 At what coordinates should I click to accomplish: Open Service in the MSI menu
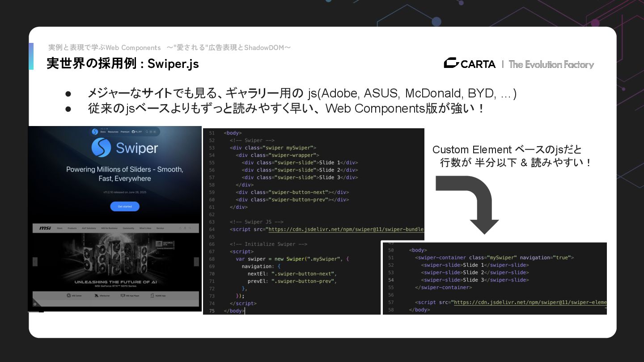(160, 228)
